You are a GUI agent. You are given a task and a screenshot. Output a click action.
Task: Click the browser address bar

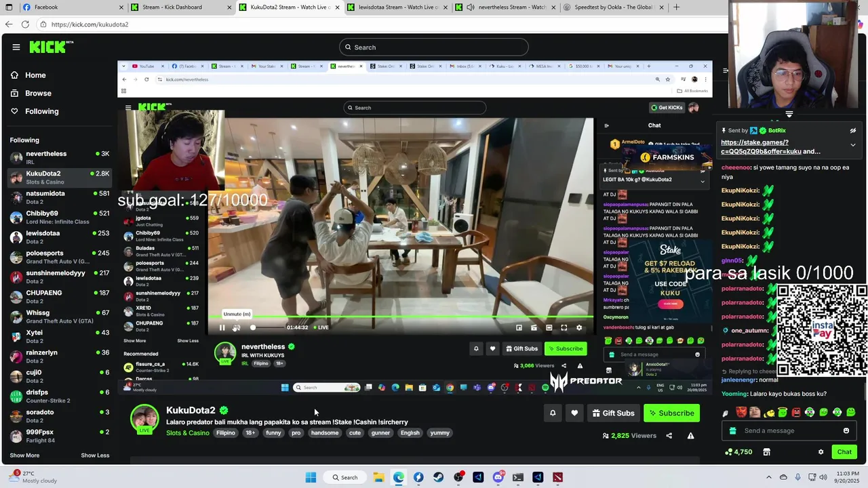(x=380, y=24)
